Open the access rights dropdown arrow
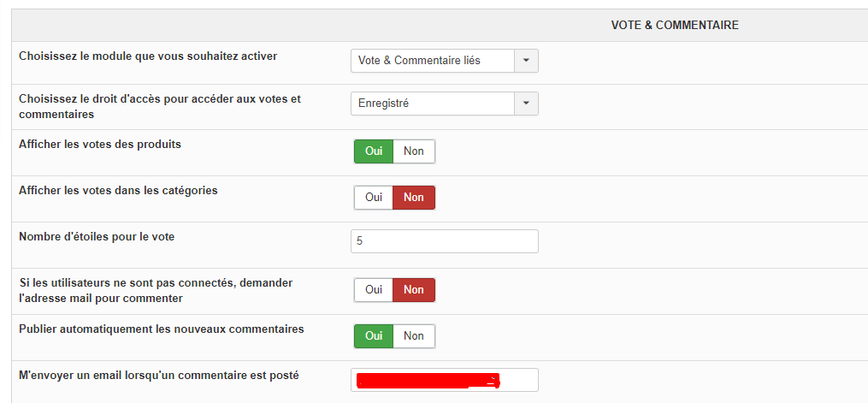 (526, 104)
